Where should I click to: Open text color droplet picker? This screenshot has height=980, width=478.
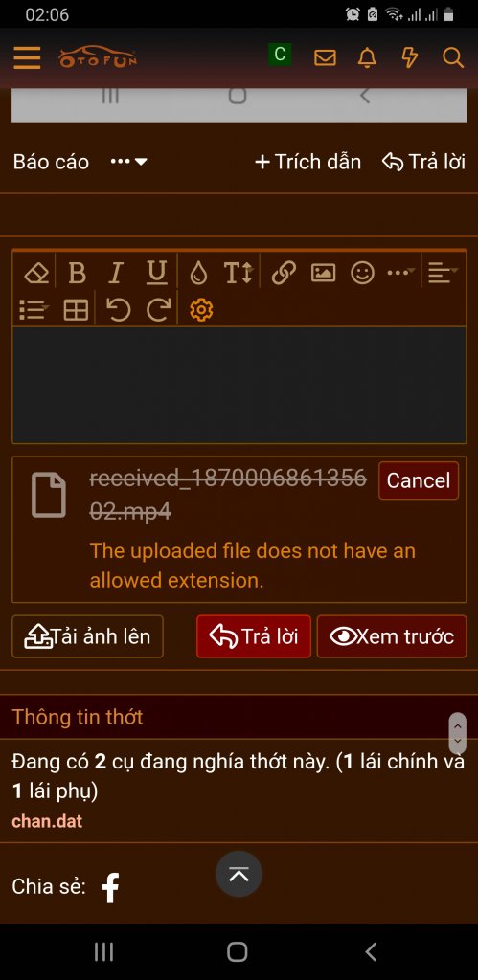198,273
